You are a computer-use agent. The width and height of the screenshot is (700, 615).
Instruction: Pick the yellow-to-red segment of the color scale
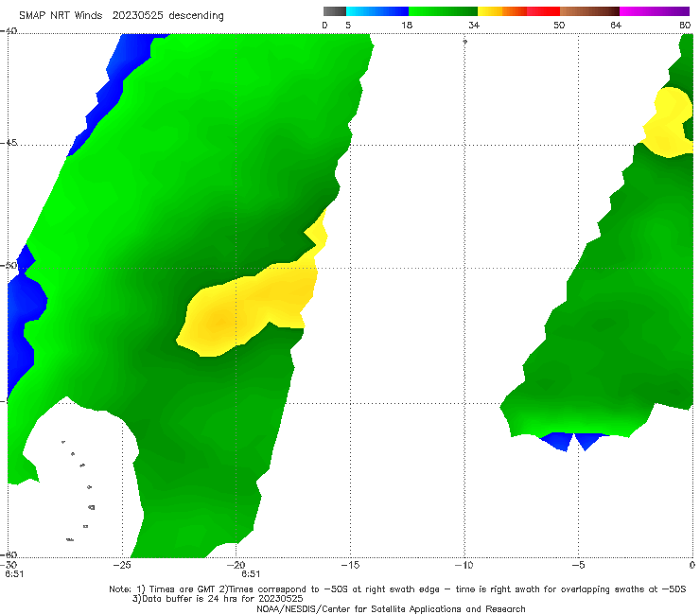point(518,11)
